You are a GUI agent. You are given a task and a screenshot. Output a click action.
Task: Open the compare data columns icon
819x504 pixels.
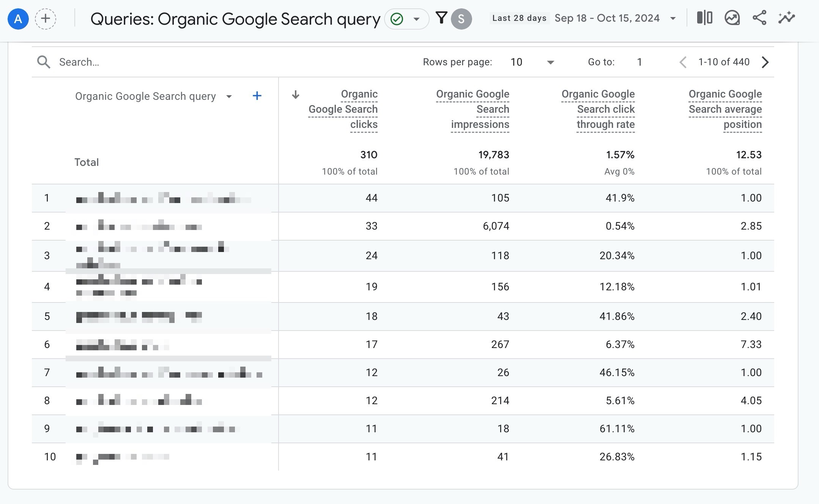(704, 18)
